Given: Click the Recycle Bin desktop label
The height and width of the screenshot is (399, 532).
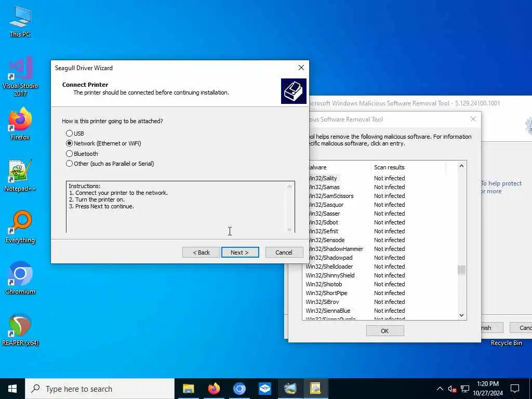Looking at the screenshot, I should click(506, 343).
